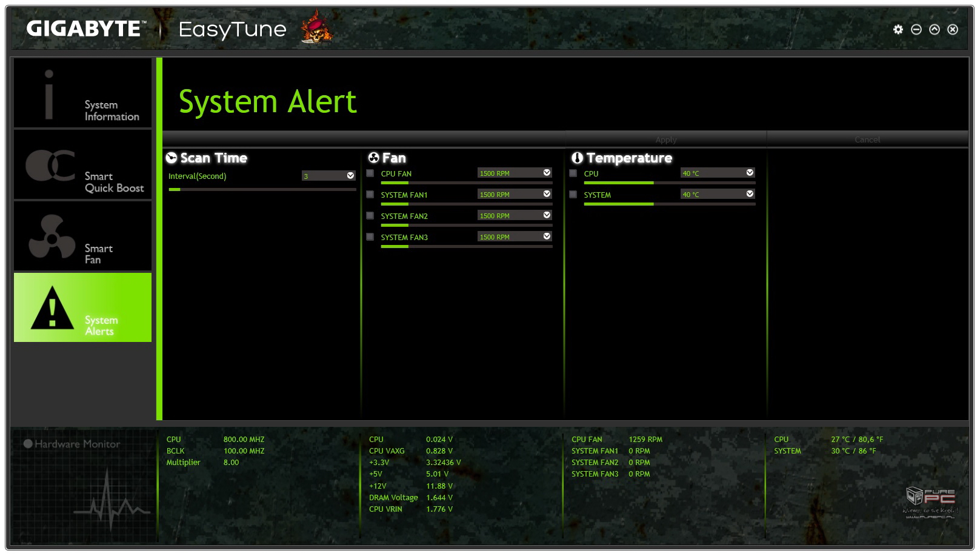Click the Scan Time clock icon
Screen dimensions: 980x556
[x=172, y=158]
